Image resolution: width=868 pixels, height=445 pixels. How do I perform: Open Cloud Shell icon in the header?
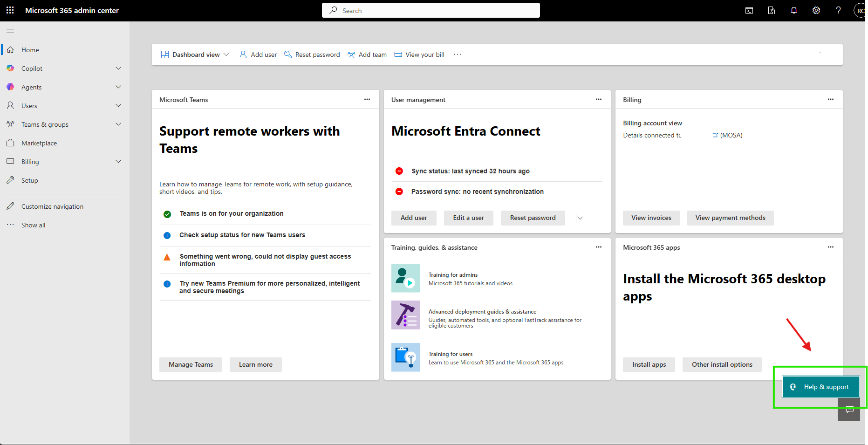(x=749, y=10)
